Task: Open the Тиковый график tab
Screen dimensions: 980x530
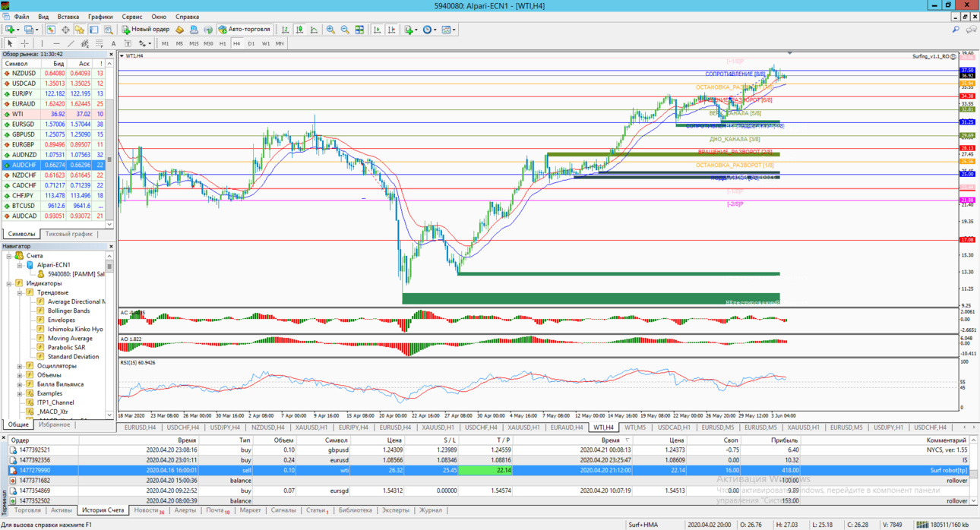Action: coord(68,234)
